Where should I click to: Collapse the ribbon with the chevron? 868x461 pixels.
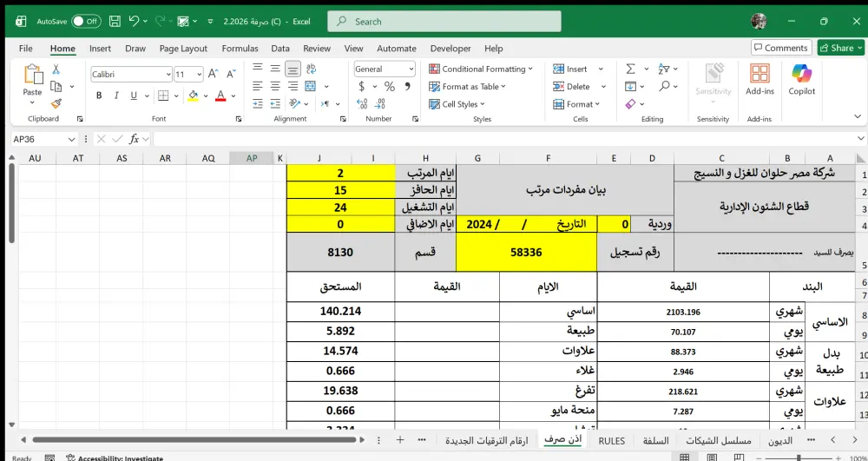click(x=858, y=117)
